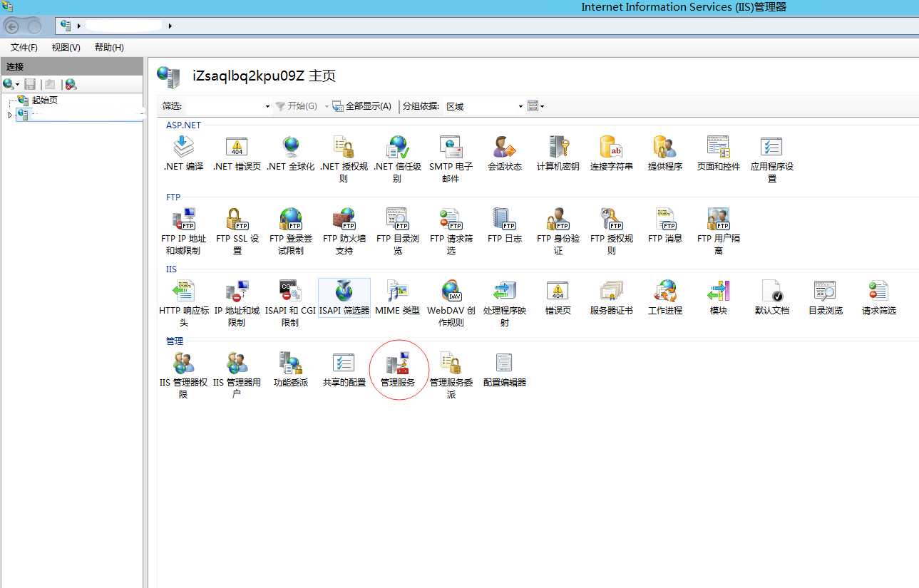Open the 连接字符串 feature
Viewport: 919px width, 588px height.
[x=612, y=154]
